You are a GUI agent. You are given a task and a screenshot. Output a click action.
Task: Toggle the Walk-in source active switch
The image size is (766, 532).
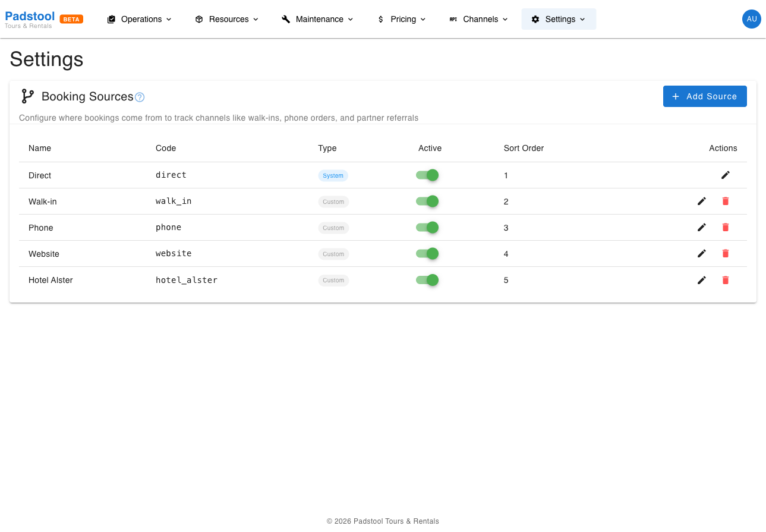427,202
